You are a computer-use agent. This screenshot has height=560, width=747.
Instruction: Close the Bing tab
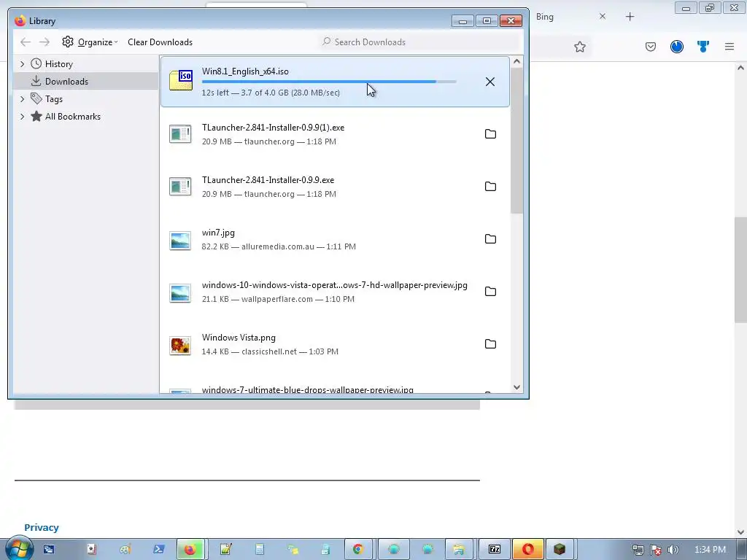tap(603, 17)
